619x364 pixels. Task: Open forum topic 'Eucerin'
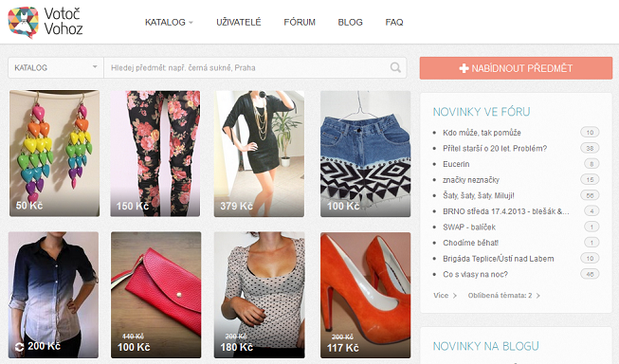[456, 164]
